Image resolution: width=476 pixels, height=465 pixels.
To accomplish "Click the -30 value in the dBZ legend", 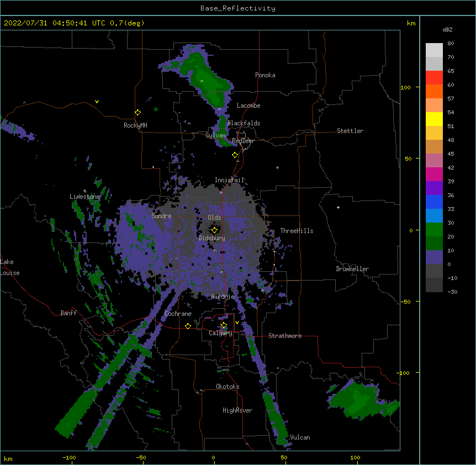I will tap(452, 292).
